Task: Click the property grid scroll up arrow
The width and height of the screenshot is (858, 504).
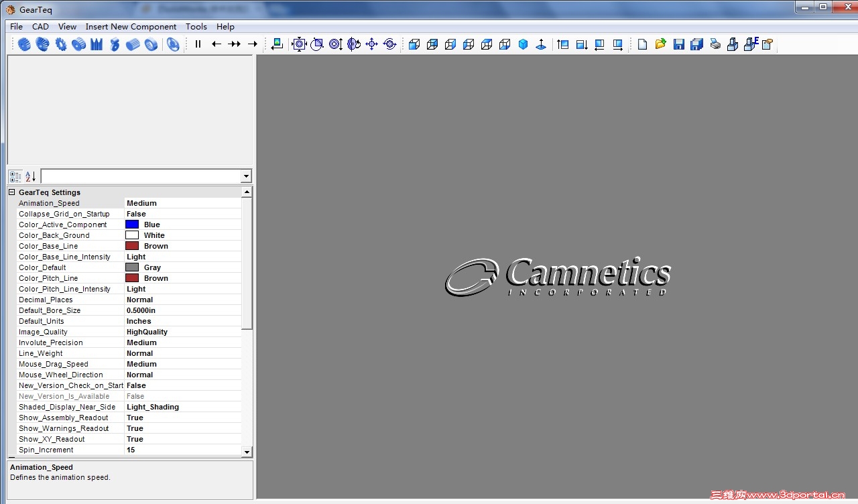Action: click(x=247, y=192)
